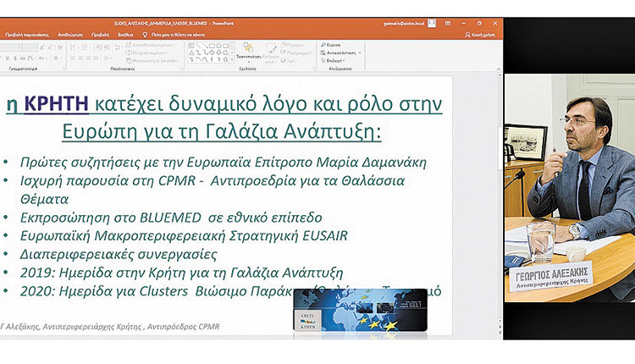Select the triangle shape in gallery

click(x=191, y=53)
